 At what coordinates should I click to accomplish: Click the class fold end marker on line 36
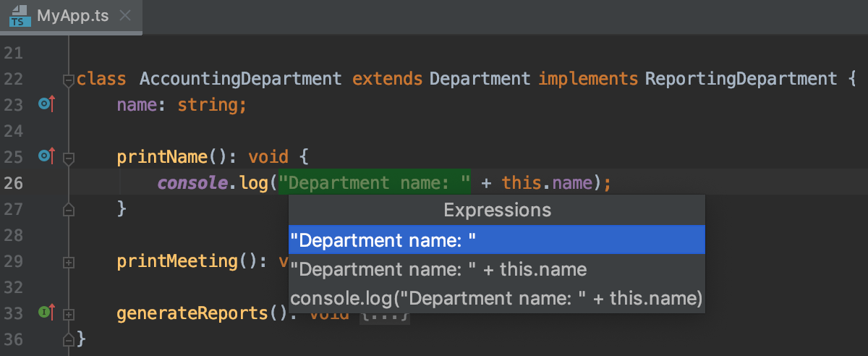click(69, 339)
